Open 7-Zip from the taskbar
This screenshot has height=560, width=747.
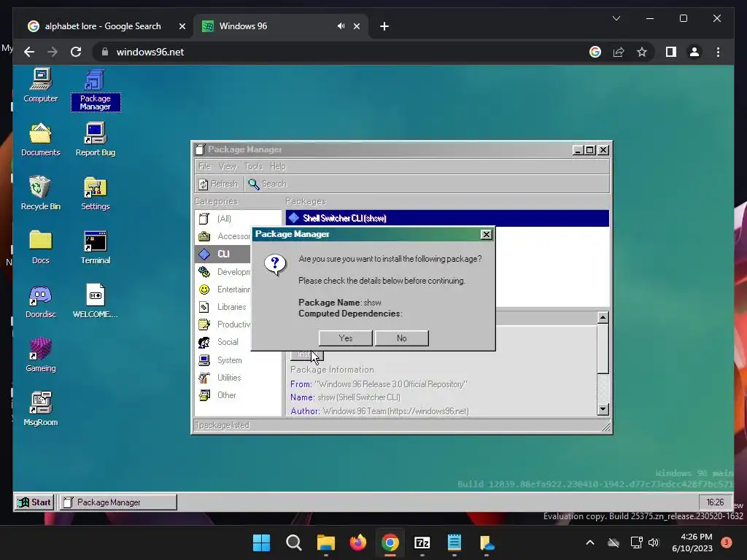click(x=422, y=542)
